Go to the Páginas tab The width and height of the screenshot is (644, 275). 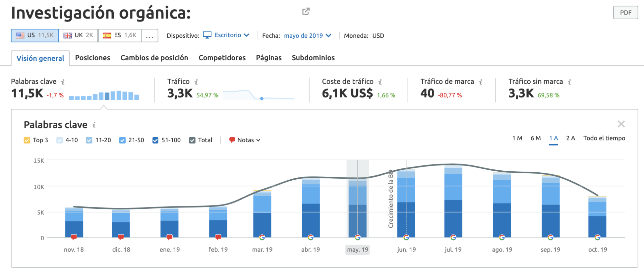pos(269,58)
